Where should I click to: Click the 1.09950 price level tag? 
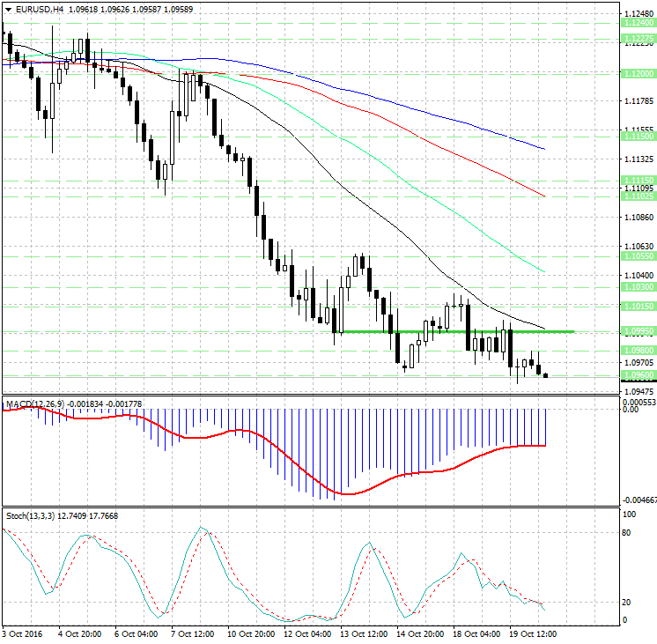click(x=637, y=331)
